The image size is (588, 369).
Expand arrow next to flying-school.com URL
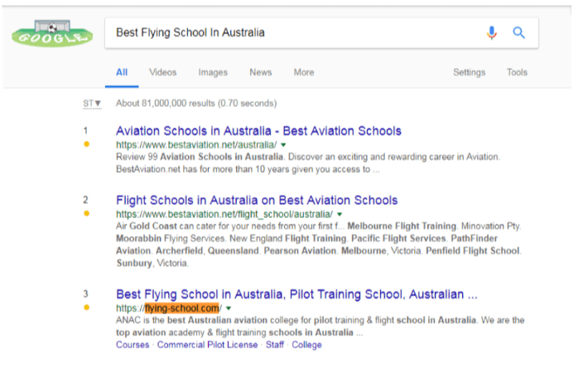pyautogui.click(x=229, y=308)
